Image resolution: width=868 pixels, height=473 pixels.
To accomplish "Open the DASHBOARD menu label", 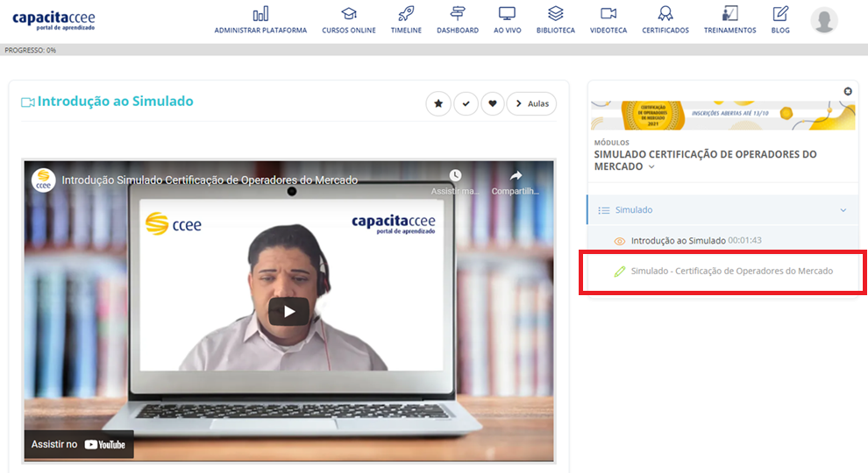I will point(458,31).
